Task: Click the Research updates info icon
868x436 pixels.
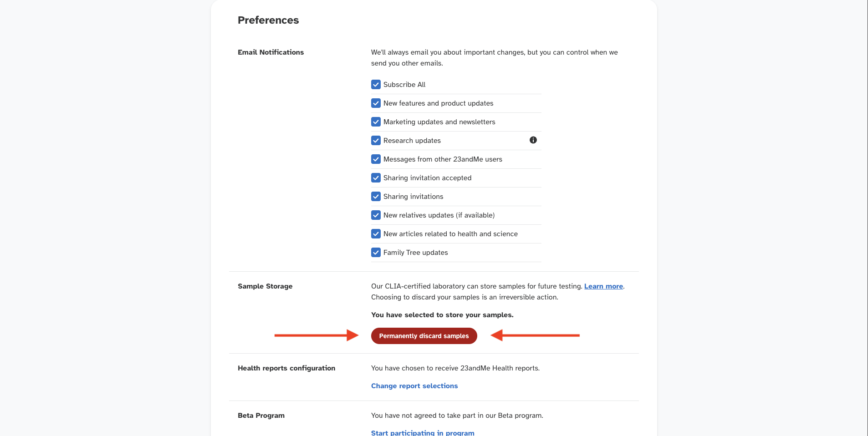Action: tap(533, 140)
